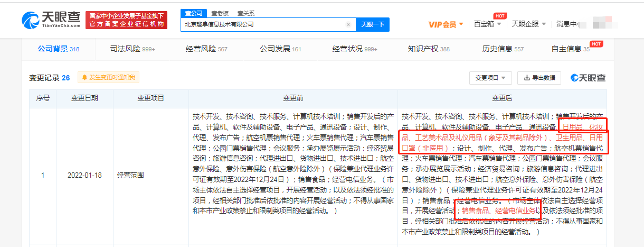The image size is (644, 247).
Task: Click the 天眼一下 search button
Action: [373, 24]
